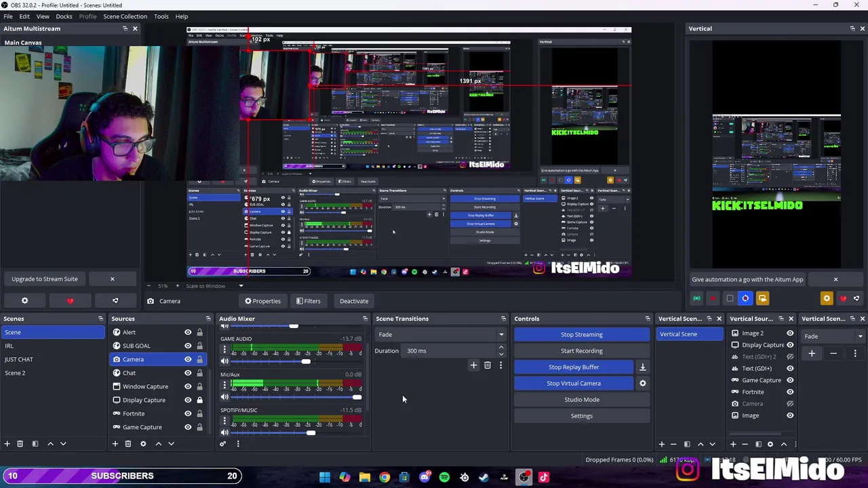Remove selected scene with trash icon

20,444
